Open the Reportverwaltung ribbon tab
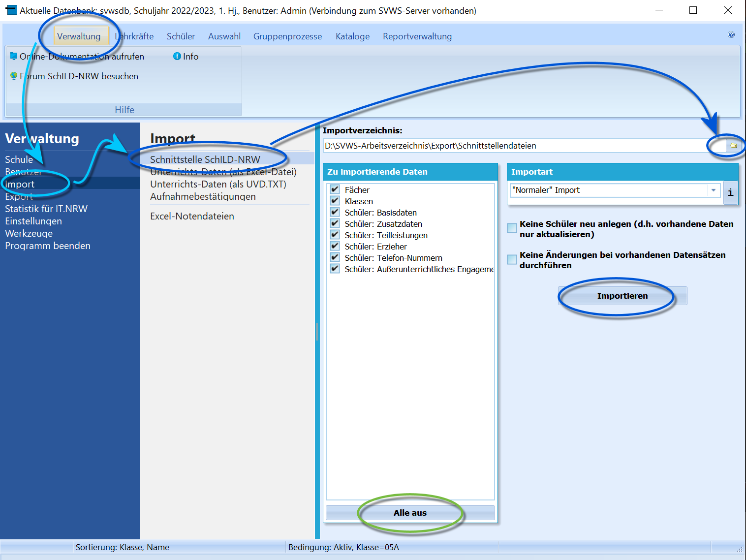The image size is (746, 560). pyautogui.click(x=417, y=36)
